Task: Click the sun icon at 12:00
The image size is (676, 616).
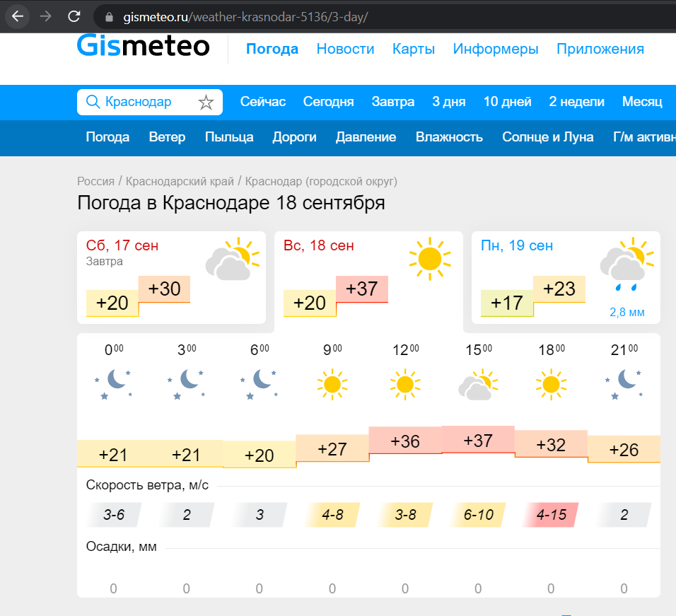Action: pos(404,385)
